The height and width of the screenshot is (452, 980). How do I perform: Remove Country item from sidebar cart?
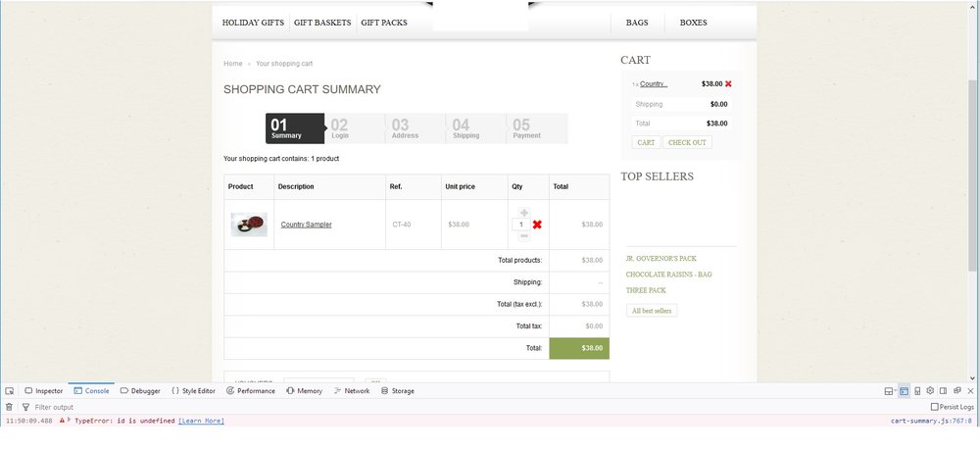pos(728,83)
